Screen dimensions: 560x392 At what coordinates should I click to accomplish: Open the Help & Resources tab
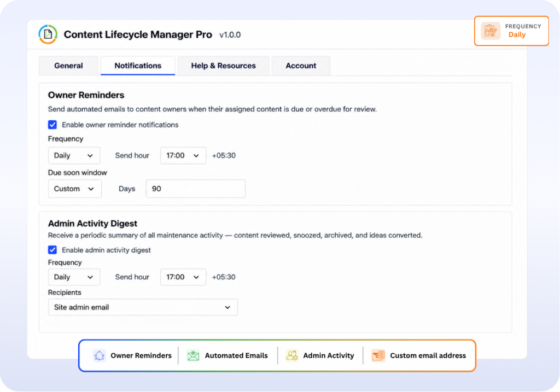point(223,66)
